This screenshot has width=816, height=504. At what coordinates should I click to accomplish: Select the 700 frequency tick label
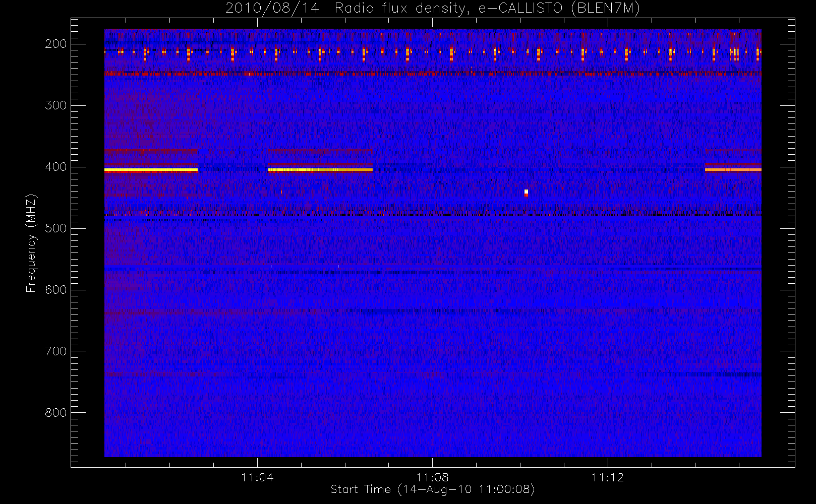pos(55,351)
